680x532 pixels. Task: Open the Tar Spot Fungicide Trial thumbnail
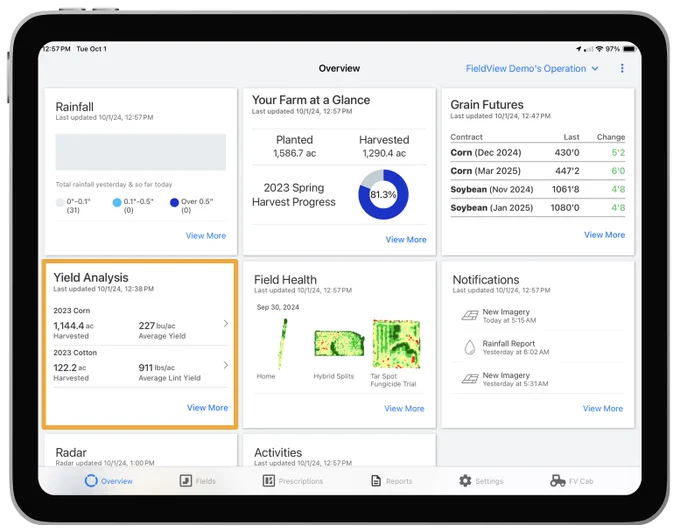point(396,344)
